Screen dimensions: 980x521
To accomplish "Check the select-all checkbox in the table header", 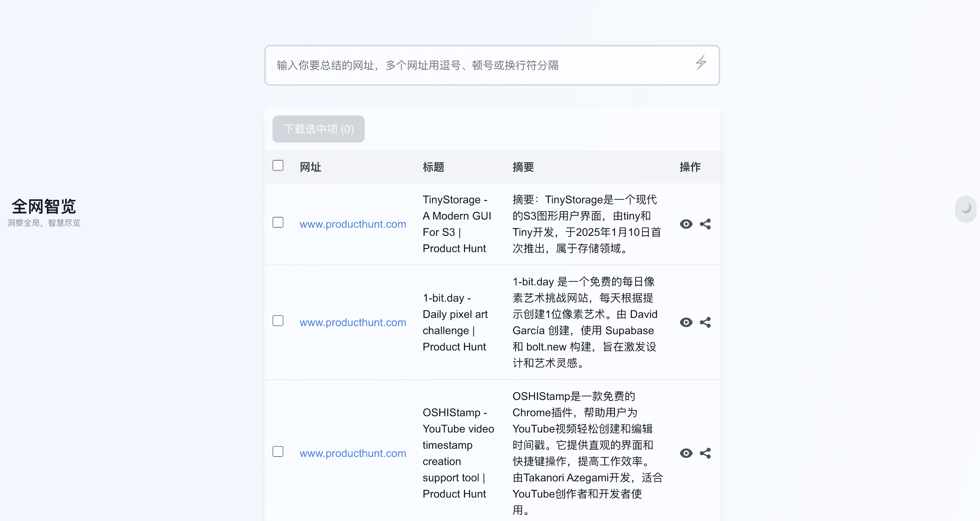I will pyautogui.click(x=278, y=166).
